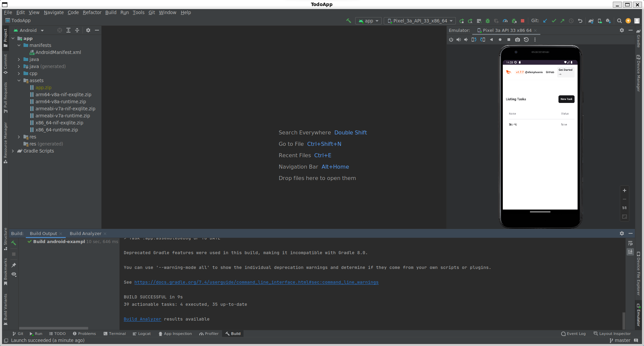The image size is (644, 346).
Task: Click the emulator zoom in plus button
Action: click(x=625, y=190)
